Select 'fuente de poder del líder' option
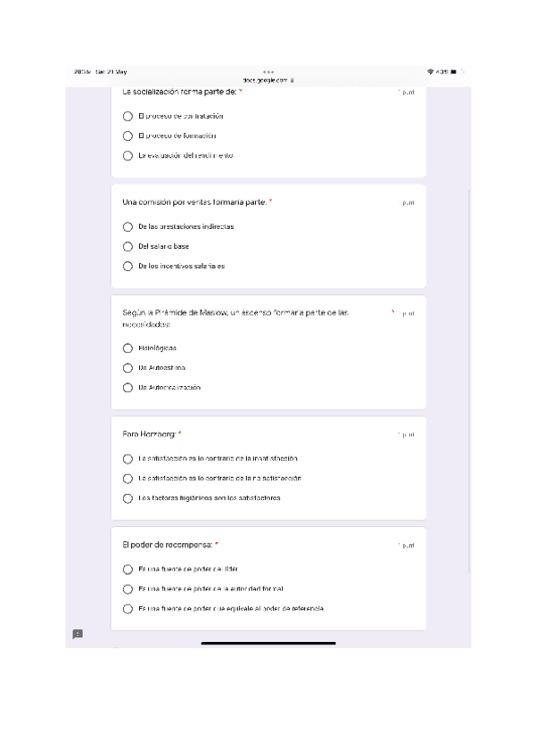The width and height of the screenshot is (535, 756). pos(128,569)
